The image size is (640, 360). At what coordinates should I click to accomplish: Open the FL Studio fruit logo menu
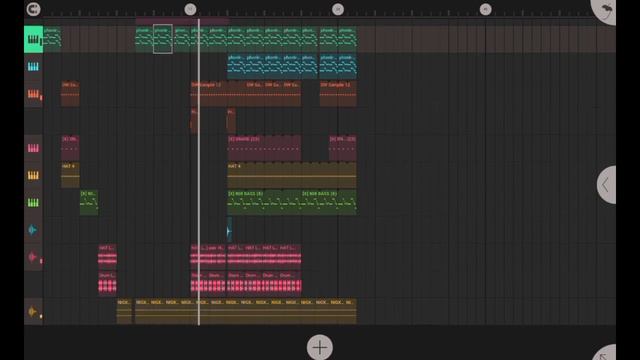[605, 10]
